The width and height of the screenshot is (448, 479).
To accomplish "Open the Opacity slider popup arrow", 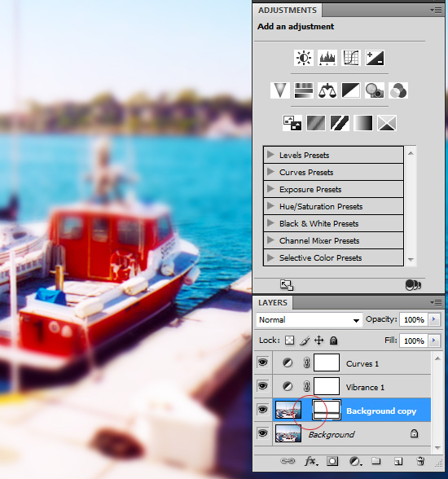I will pos(433,319).
